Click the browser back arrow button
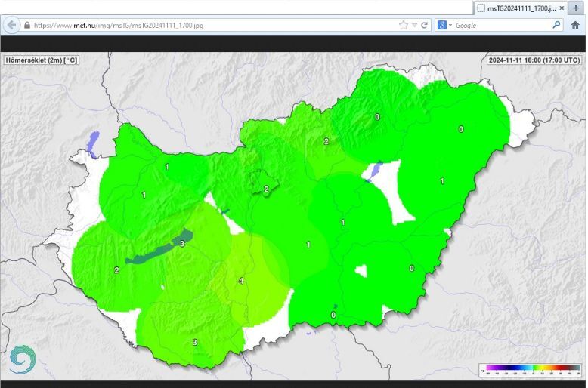The height and width of the screenshot is (388, 588). point(11,25)
